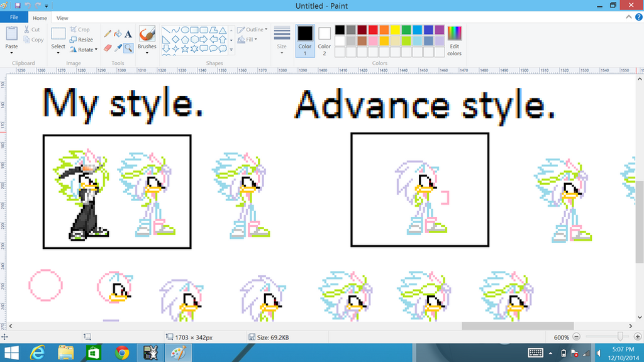Pick the Diamond shape
Image resolution: width=644 pixels, height=362 pixels.
tap(175, 40)
